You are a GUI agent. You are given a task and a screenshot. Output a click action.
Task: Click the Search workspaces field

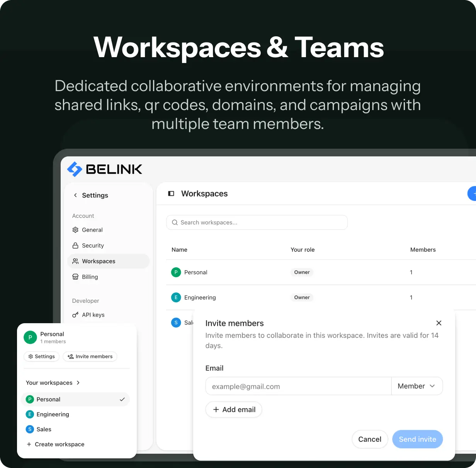pyautogui.click(x=257, y=222)
